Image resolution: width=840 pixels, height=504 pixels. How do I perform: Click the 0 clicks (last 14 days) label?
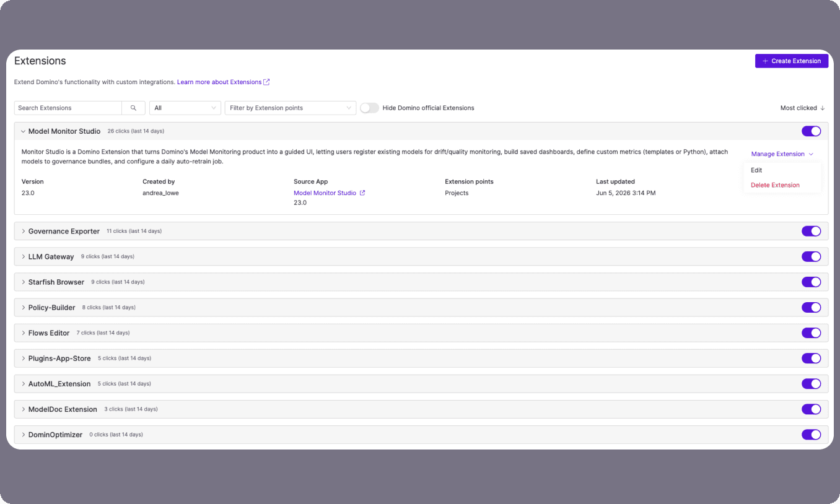tap(116, 435)
